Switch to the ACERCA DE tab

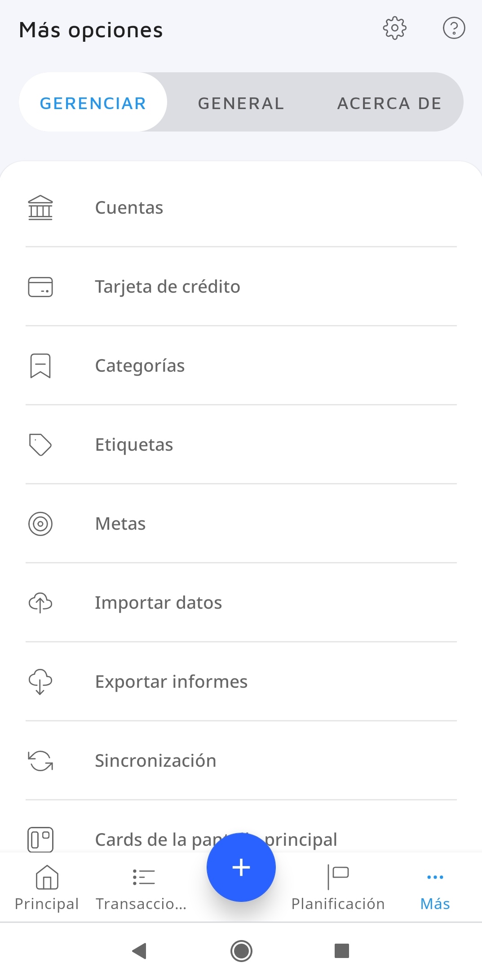[x=389, y=103]
